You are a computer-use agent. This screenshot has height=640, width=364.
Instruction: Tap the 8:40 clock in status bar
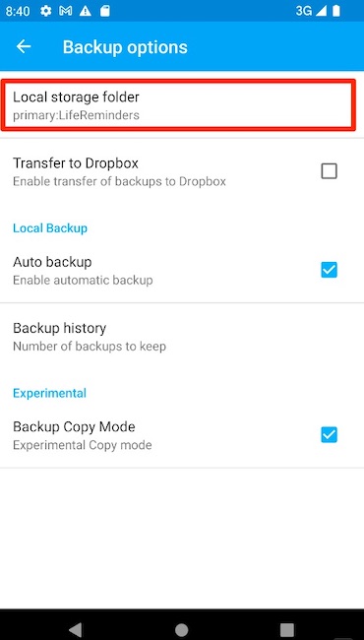(x=18, y=11)
